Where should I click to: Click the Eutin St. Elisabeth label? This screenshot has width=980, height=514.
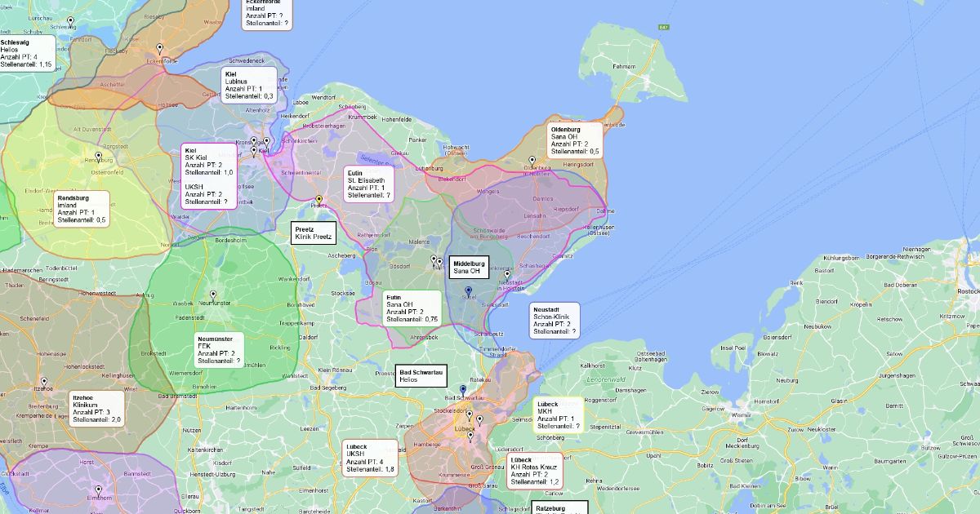click(369, 184)
